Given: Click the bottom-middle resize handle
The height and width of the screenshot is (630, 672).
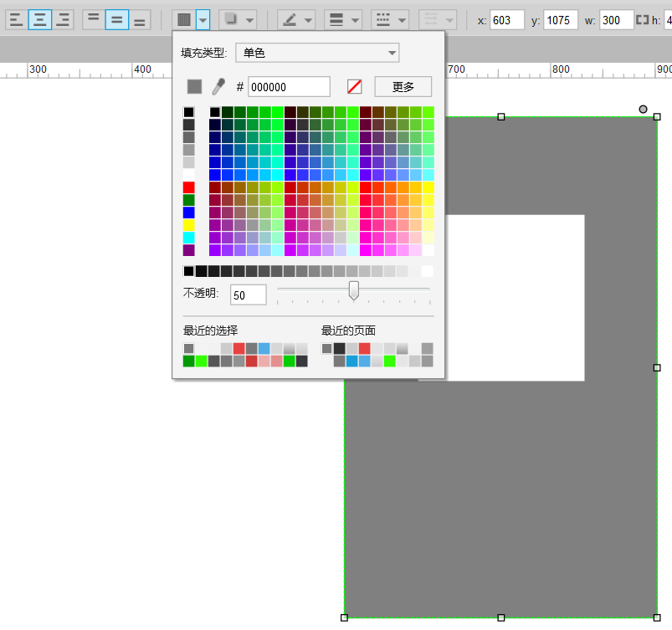Looking at the screenshot, I should 501,617.
